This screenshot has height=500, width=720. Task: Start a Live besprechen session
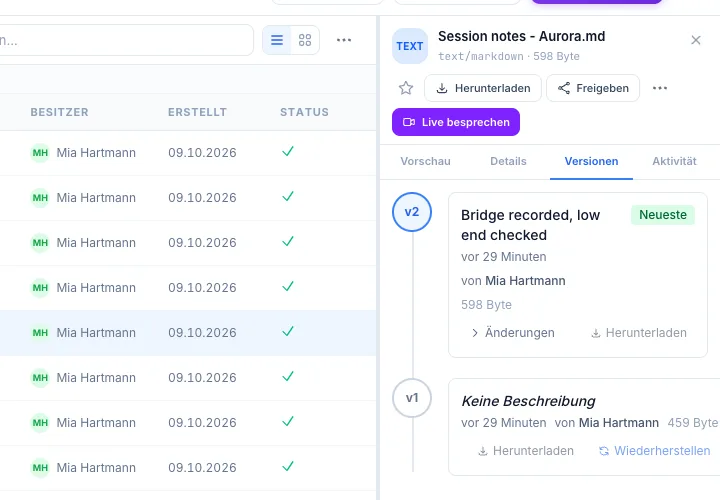(456, 122)
